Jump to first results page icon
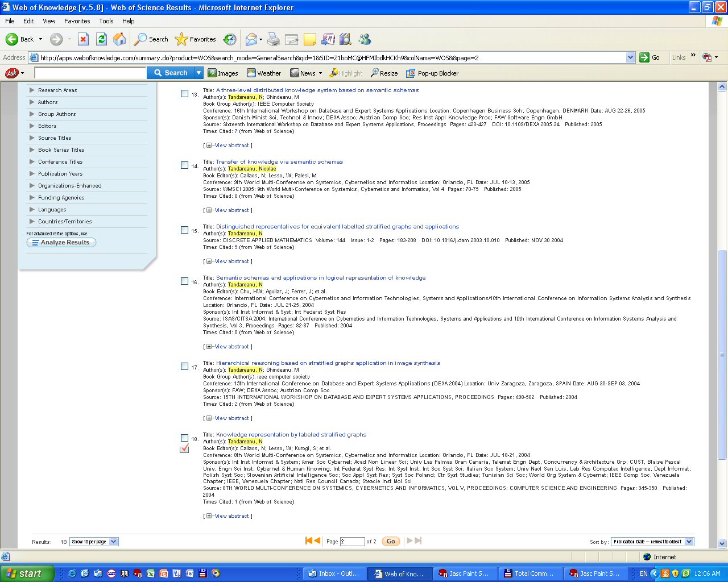 tap(309, 541)
